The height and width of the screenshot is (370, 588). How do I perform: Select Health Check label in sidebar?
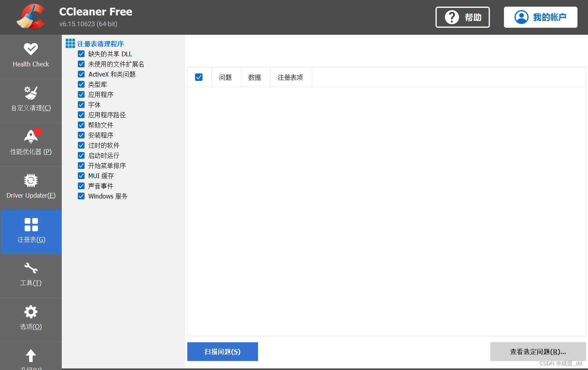31,64
